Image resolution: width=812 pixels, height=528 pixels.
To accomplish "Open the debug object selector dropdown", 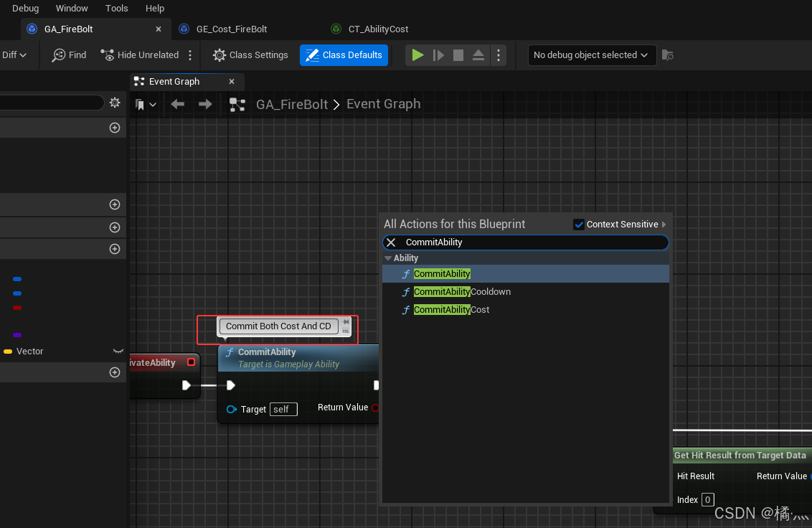I will [591, 55].
